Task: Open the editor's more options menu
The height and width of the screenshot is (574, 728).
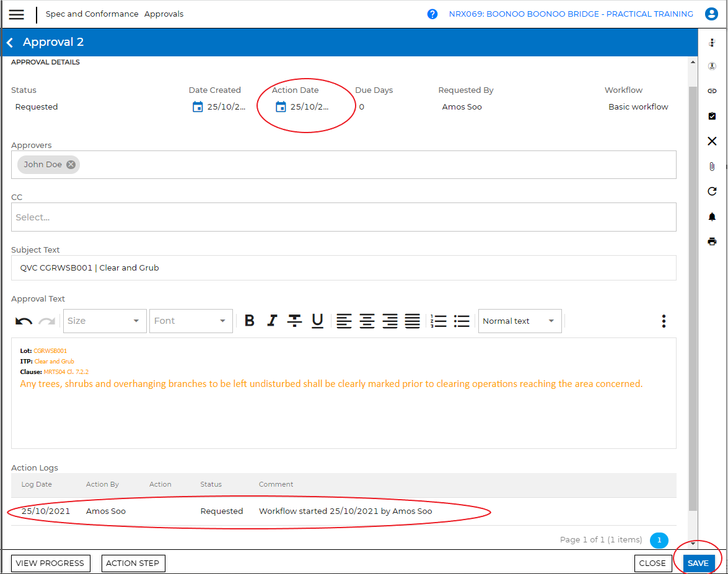Action: (x=664, y=321)
